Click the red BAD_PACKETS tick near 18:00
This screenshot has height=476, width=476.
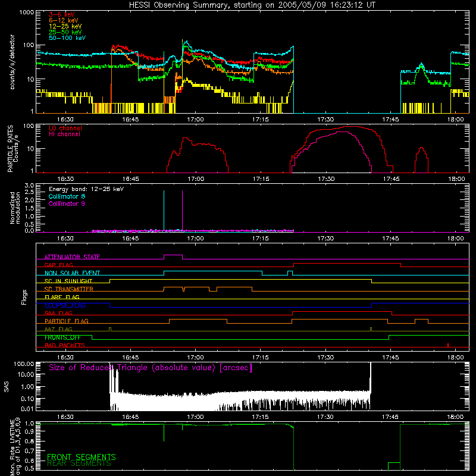pos(448,345)
